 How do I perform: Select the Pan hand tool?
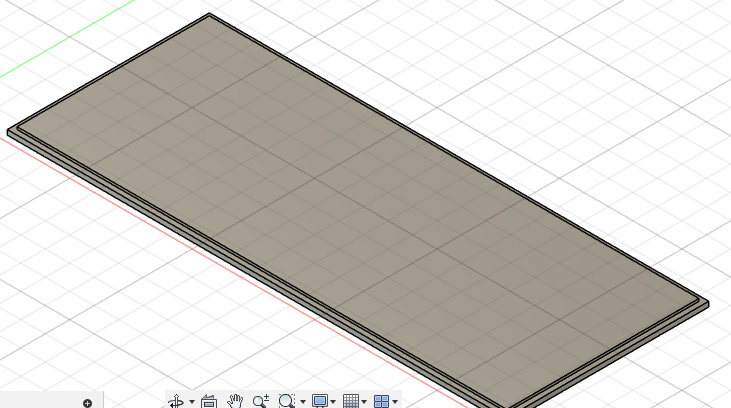(x=235, y=401)
